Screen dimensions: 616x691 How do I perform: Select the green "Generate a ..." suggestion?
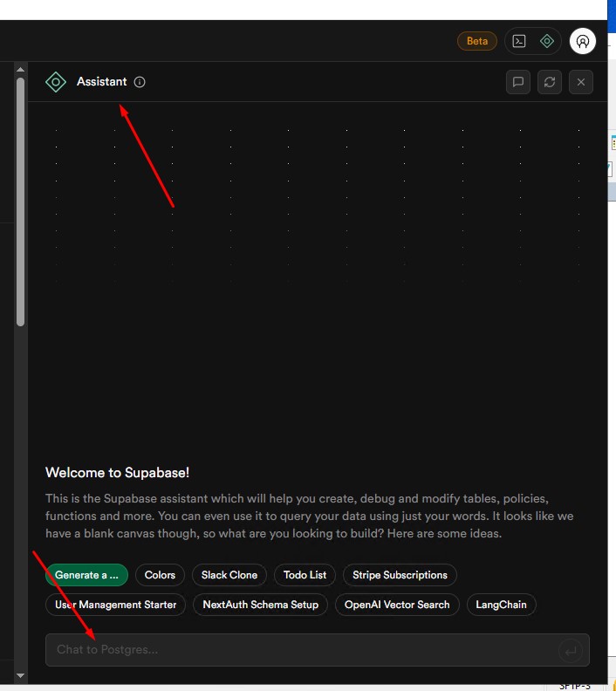[86, 575]
